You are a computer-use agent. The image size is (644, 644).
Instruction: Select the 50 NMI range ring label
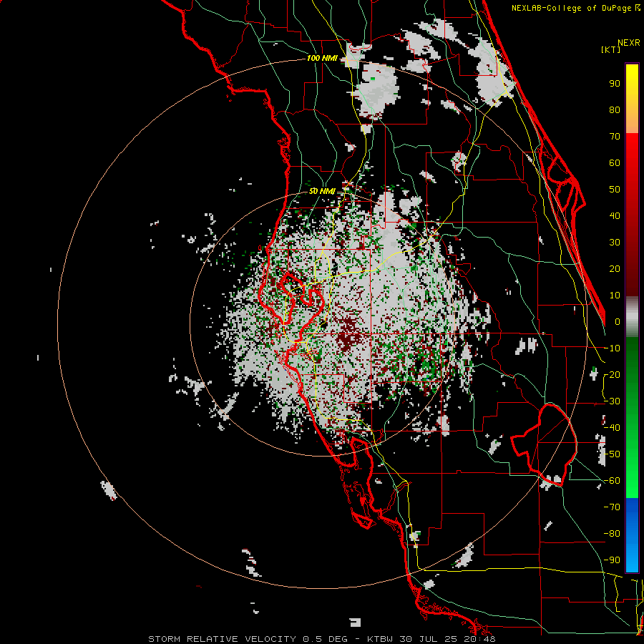(x=322, y=191)
